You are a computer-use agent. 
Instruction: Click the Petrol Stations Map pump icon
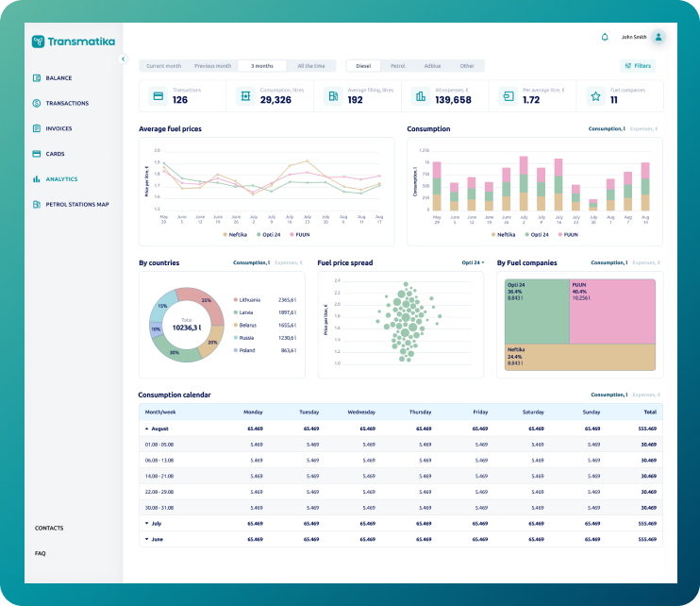coord(37,204)
